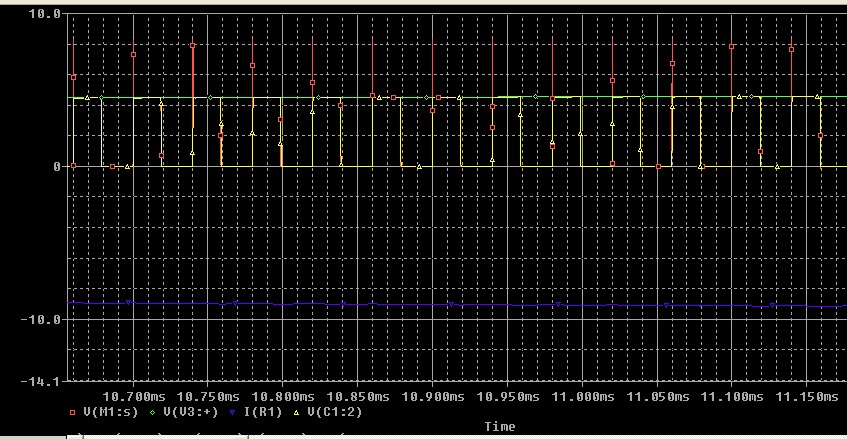Click the -10.0 label on the y-axis
847x439 pixels.
(x=42, y=319)
